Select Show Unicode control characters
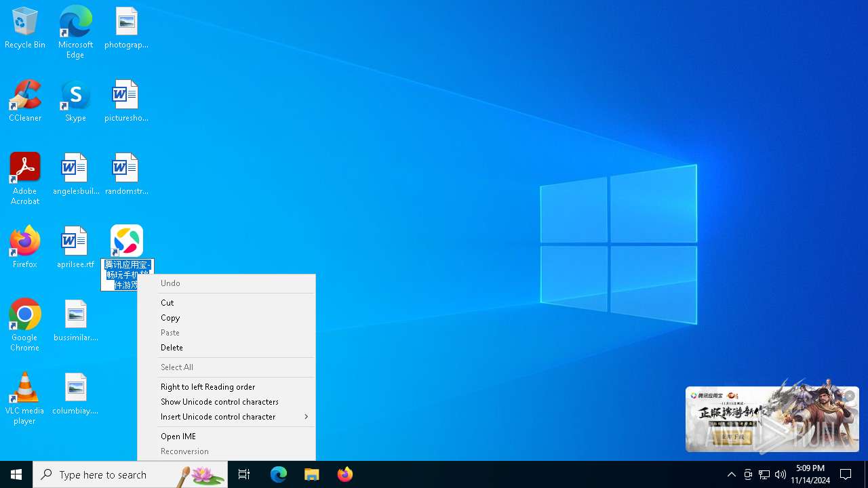The width and height of the screenshot is (868, 488). (x=226, y=402)
